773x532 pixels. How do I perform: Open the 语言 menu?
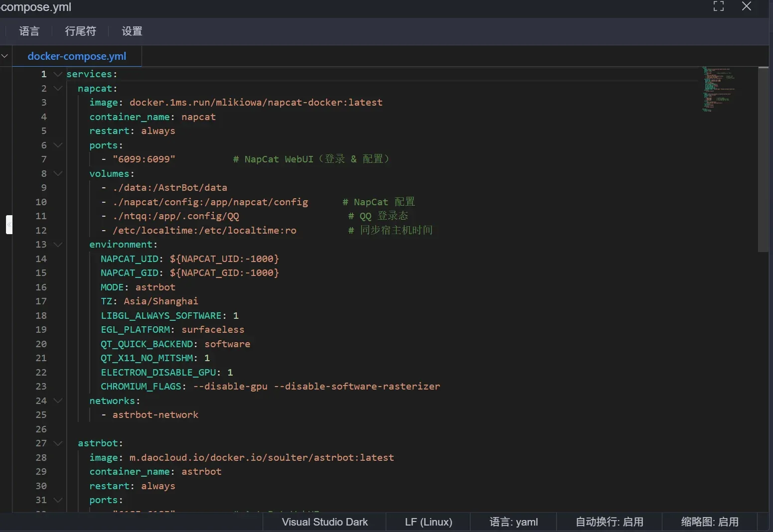[29, 31]
